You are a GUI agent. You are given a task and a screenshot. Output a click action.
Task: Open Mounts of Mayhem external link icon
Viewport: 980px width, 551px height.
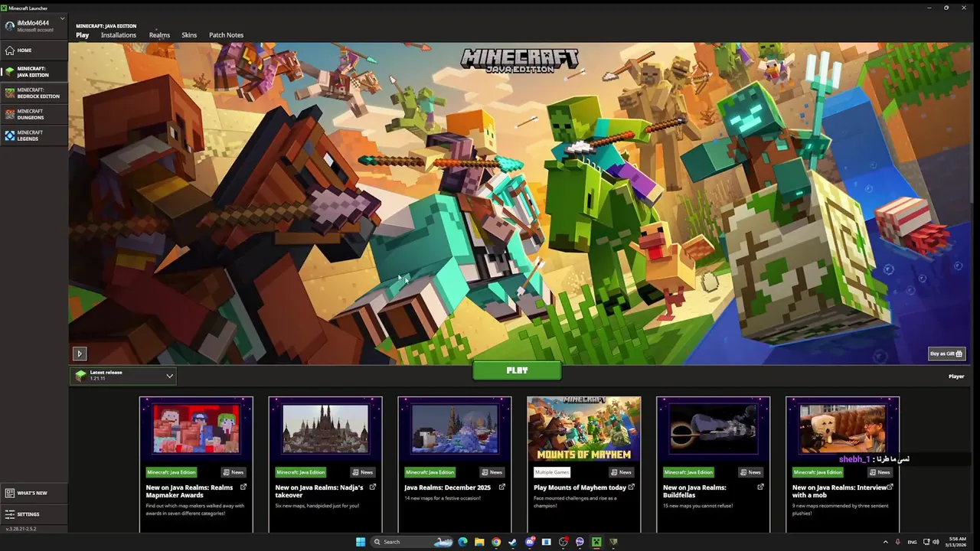(632, 487)
